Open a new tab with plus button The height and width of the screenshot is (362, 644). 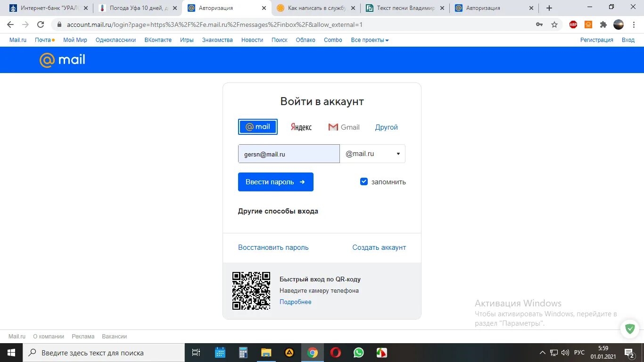point(549,8)
